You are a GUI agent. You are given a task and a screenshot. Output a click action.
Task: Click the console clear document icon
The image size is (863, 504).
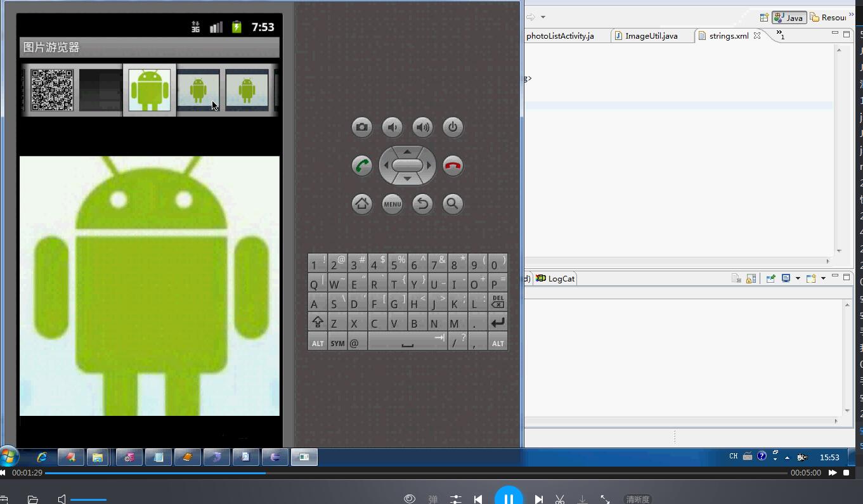click(x=736, y=278)
